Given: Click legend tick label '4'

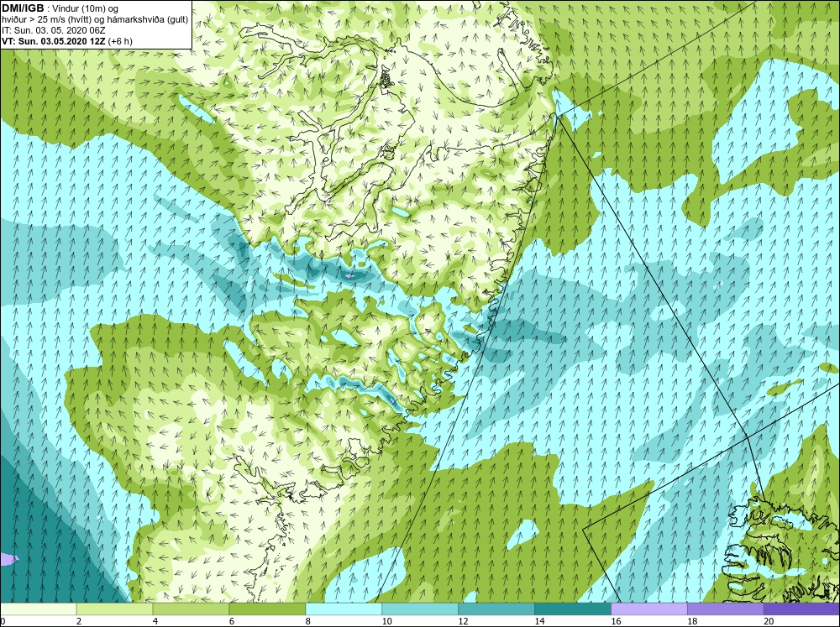Looking at the screenshot, I should tap(155, 621).
